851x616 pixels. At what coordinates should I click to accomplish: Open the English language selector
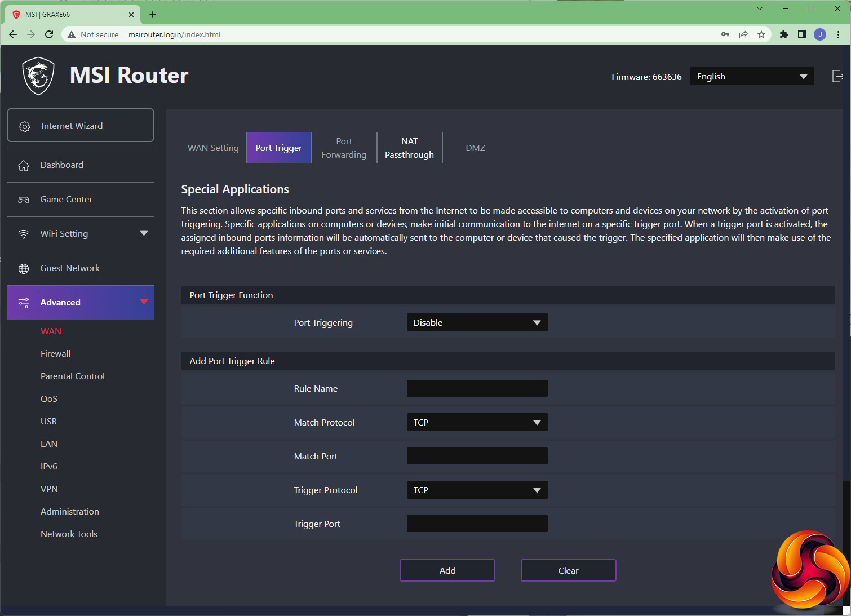[x=752, y=77]
